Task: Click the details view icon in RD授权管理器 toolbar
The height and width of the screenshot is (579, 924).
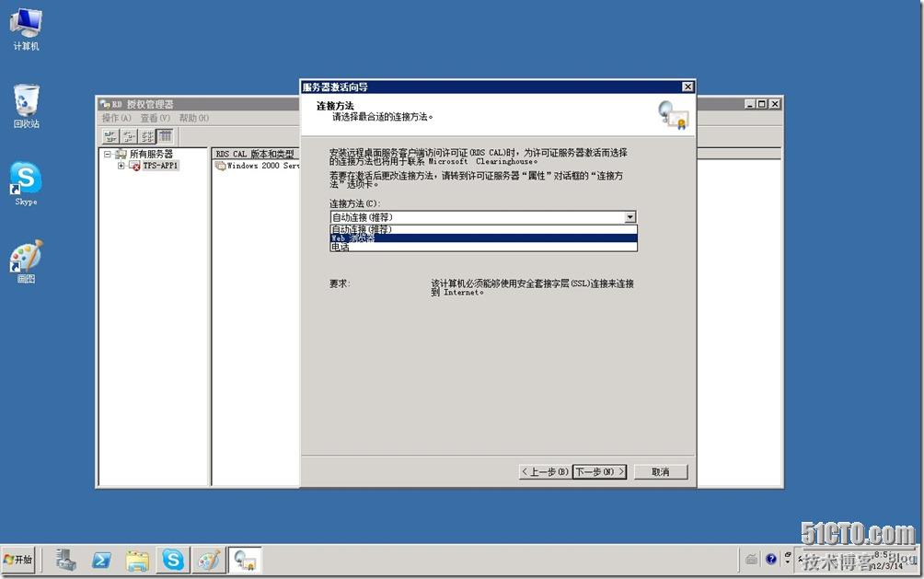Action: (166, 136)
